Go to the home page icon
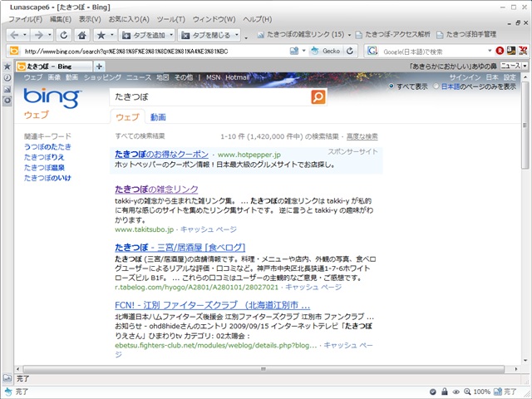Image resolution: width=532 pixels, height=399 pixels. tap(81, 36)
